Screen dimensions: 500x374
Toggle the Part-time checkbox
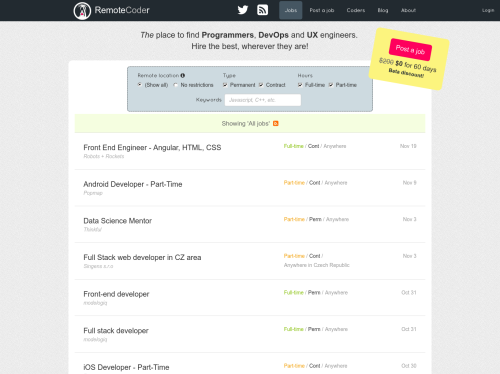tap(331, 85)
